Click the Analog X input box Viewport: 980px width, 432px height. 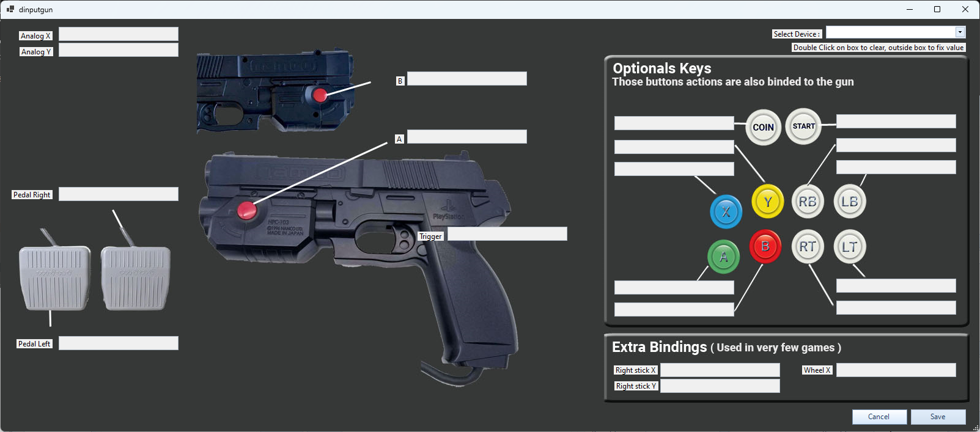(119, 34)
